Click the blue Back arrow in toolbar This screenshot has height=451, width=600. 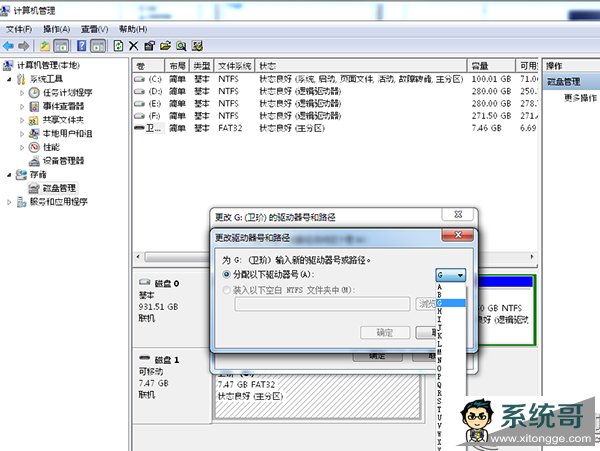pyautogui.click(x=8, y=46)
